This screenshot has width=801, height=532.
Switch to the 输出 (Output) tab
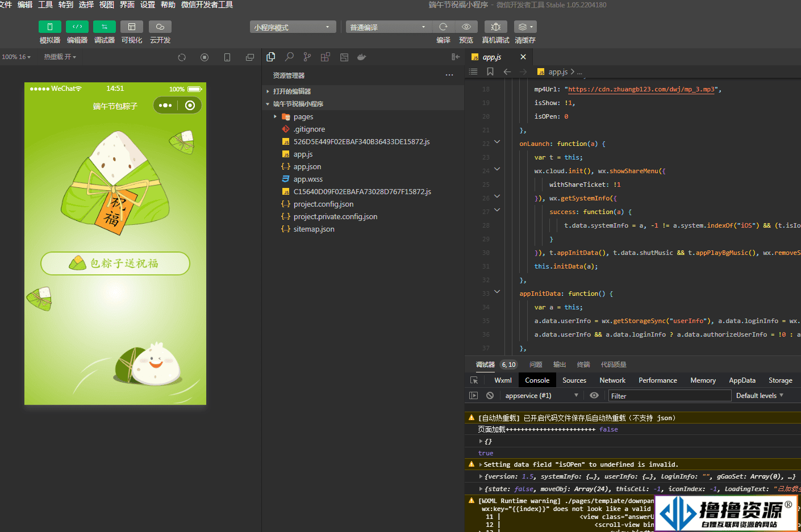click(x=560, y=365)
